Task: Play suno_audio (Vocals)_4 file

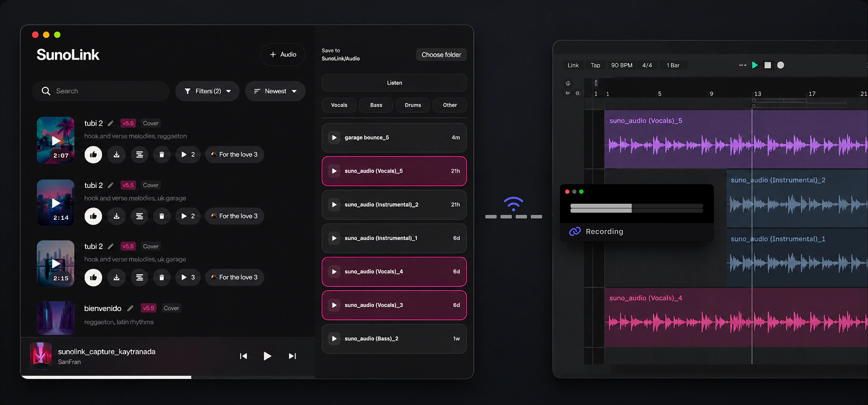Action: [x=334, y=272]
